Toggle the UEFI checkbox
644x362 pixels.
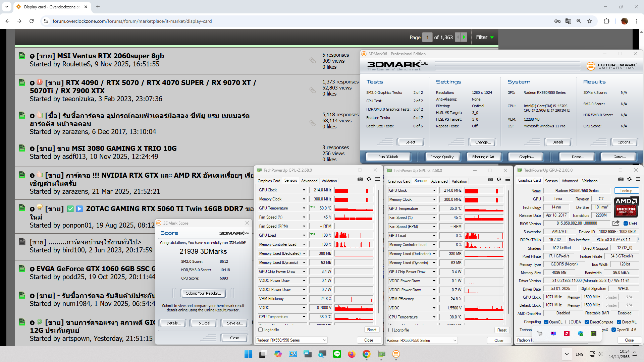point(626,224)
